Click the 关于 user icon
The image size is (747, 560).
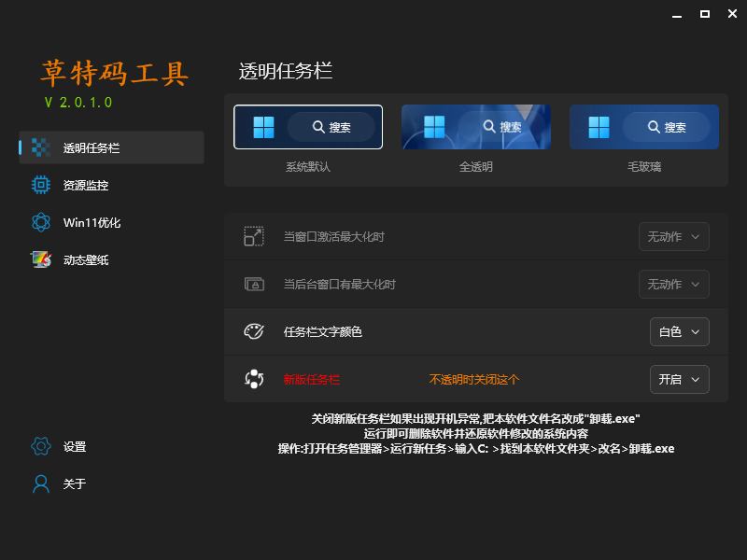pyautogui.click(x=41, y=483)
